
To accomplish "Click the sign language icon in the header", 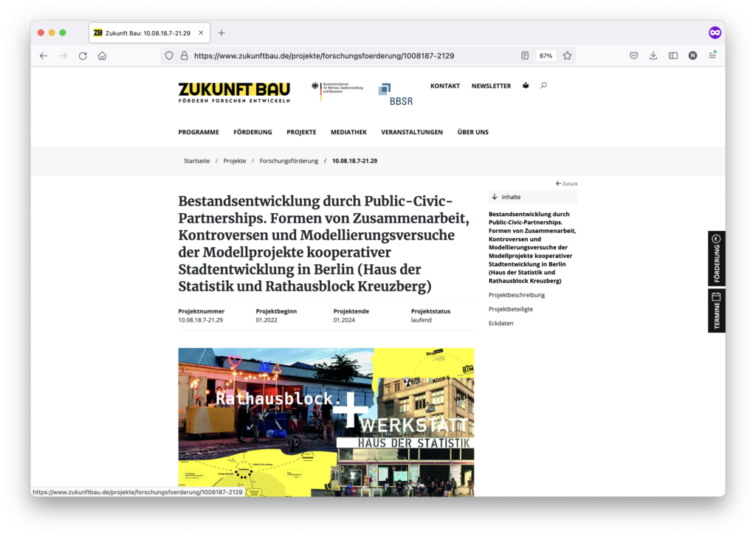I will (x=525, y=86).
